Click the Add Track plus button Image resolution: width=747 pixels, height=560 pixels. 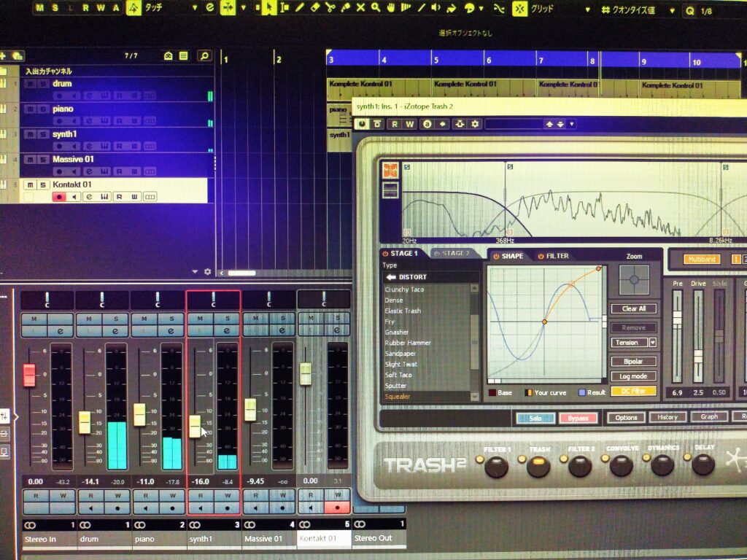coord(3,56)
